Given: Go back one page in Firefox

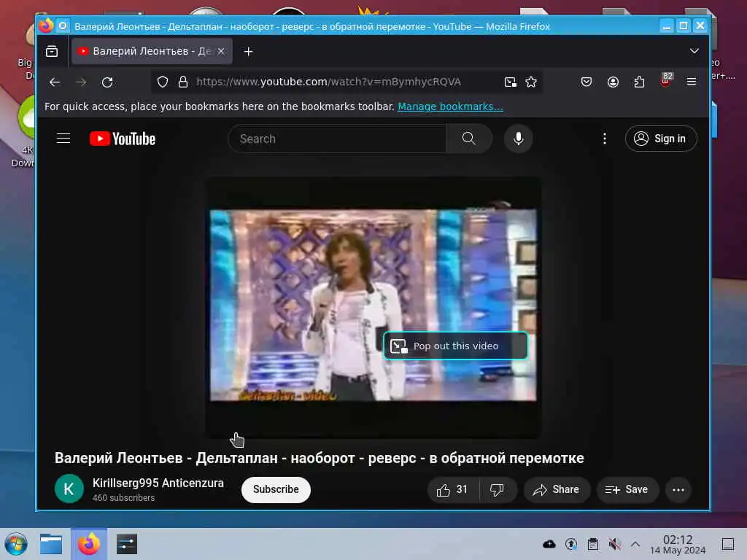Looking at the screenshot, I should tap(55, 82).
